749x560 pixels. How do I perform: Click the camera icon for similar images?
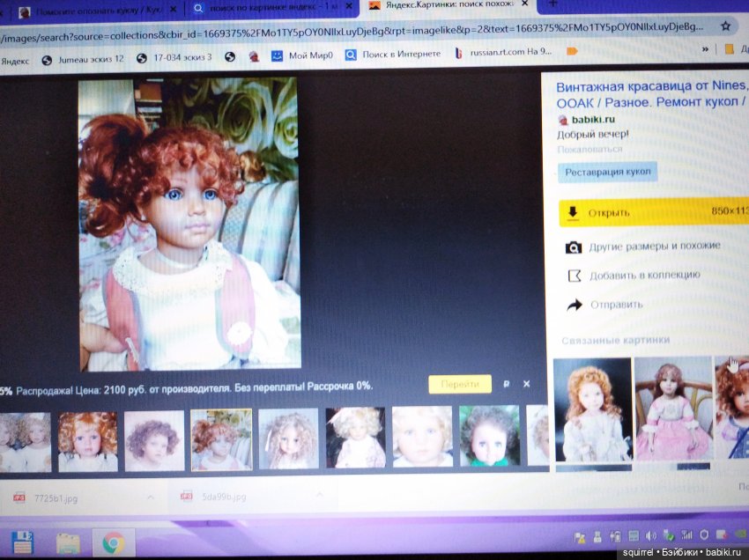pos(574,247)
